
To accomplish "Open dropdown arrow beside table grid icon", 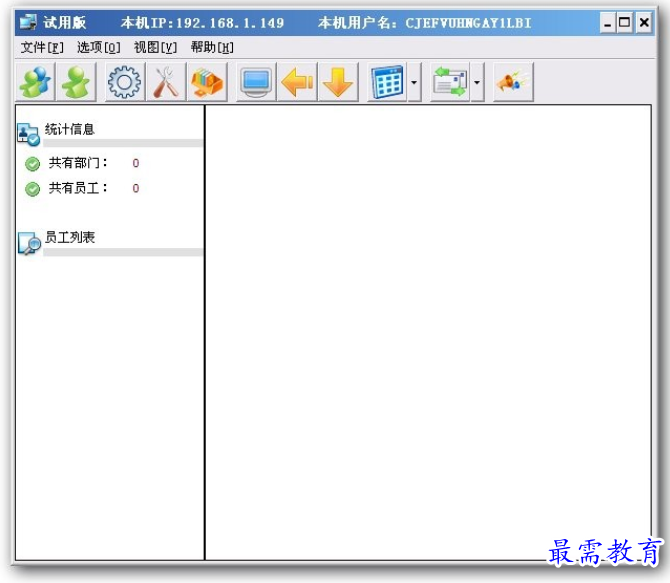I will pyautogui.click(x=414, y=82).
